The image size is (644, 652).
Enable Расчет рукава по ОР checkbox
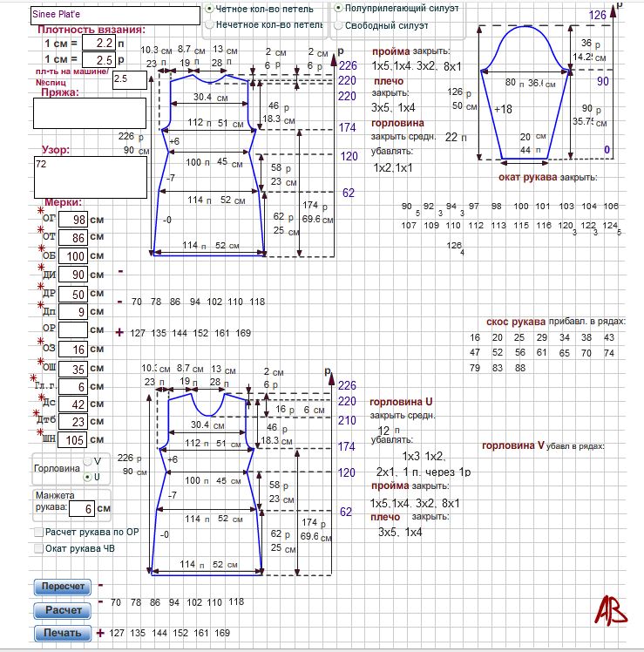click(x=38, y=532)
